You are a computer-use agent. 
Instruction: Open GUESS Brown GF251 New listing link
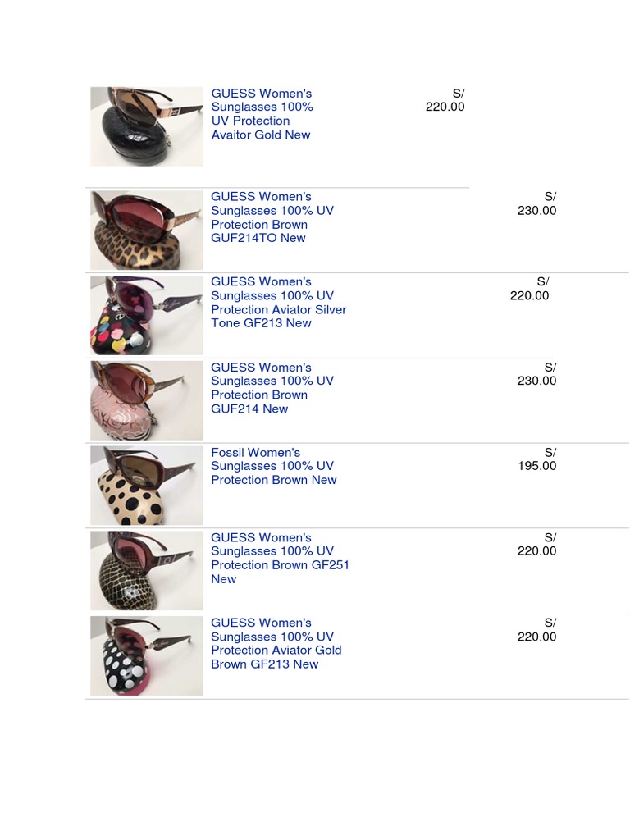coord(281,558)
